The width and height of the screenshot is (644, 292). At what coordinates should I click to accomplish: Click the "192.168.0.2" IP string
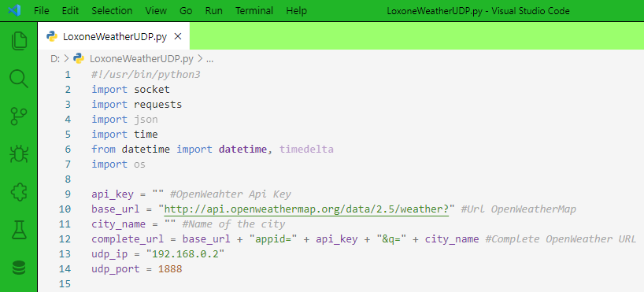coord(185,253)
